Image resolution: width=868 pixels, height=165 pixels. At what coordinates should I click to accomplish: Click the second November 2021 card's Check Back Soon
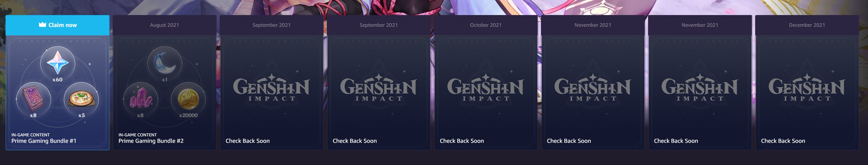pos(676,141)
